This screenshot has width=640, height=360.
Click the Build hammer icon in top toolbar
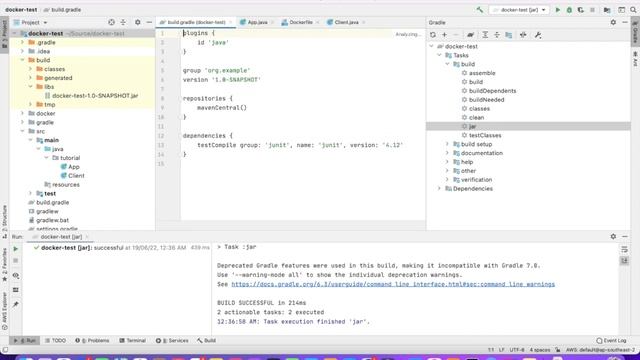[480, 10]
